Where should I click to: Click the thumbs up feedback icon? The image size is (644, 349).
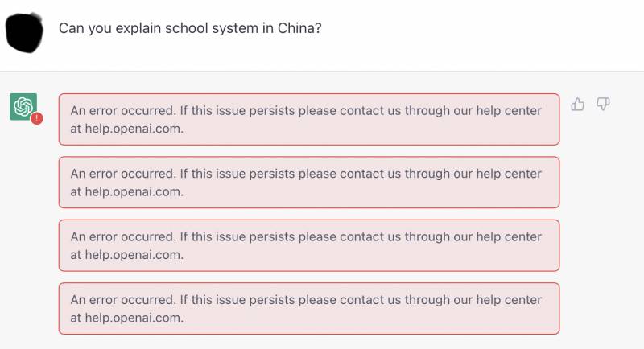point(577,104)
